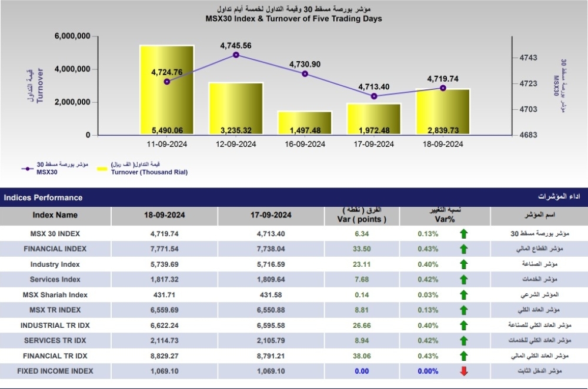Click the INDUSTRIAL TR IDX row name
Image resolution: width=588 pixels, height=389 pixels.
click(x=55, y=326)
